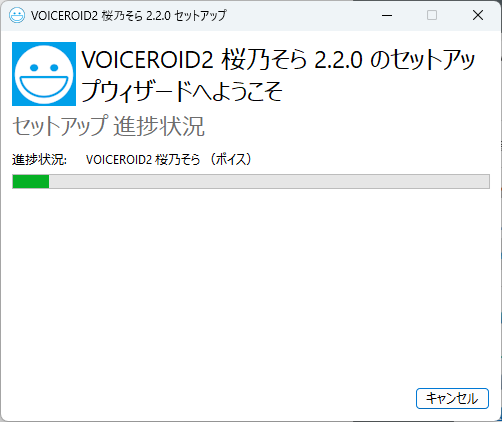Image resolution: width=502 pixels, height=422 pixels.
Task: Click VOICEROID2 in the large heading
Action: tap(147, 60)
